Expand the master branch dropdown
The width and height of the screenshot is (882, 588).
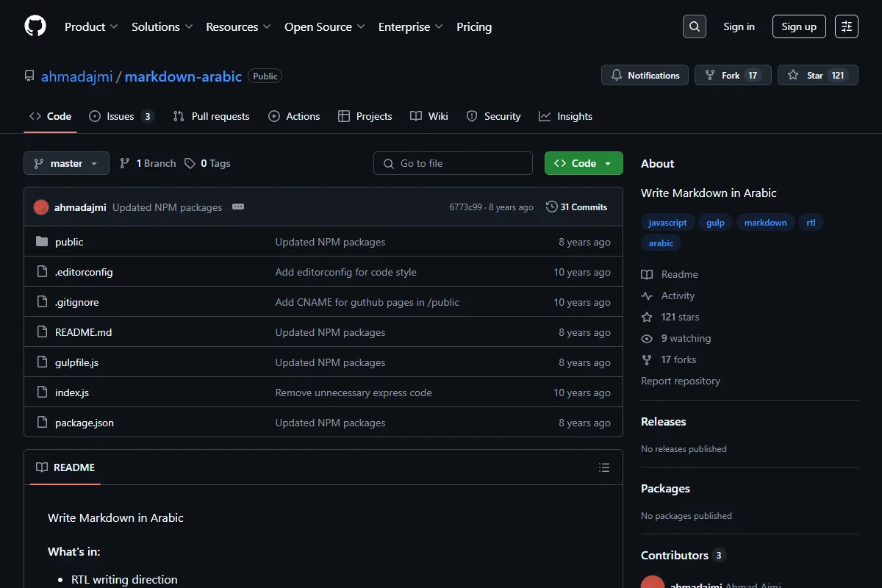66,163
